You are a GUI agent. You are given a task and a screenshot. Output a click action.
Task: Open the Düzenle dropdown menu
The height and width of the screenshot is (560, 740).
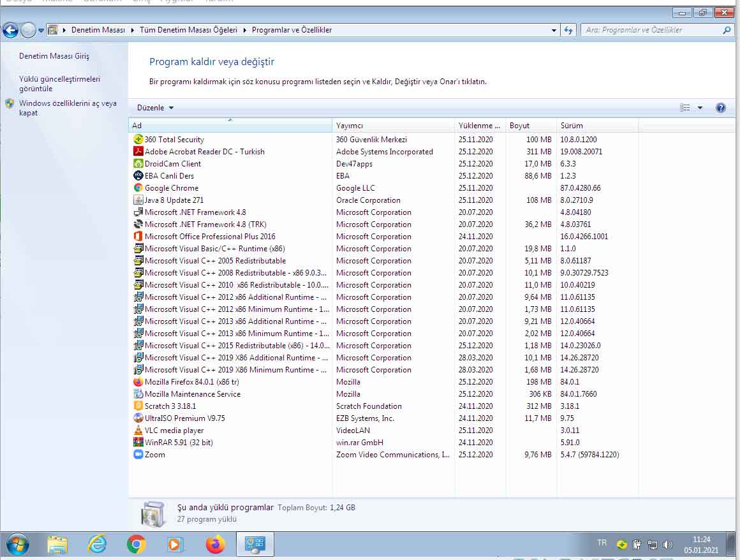click(x=155, y=108)
